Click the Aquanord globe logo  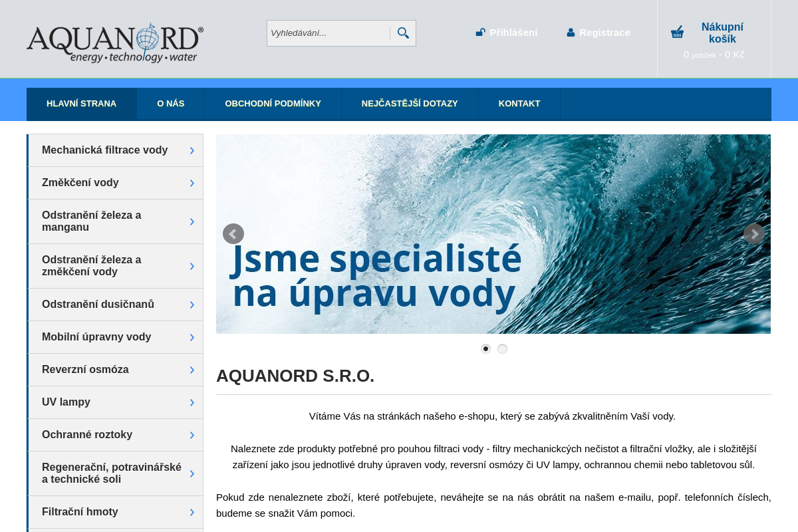114,42
